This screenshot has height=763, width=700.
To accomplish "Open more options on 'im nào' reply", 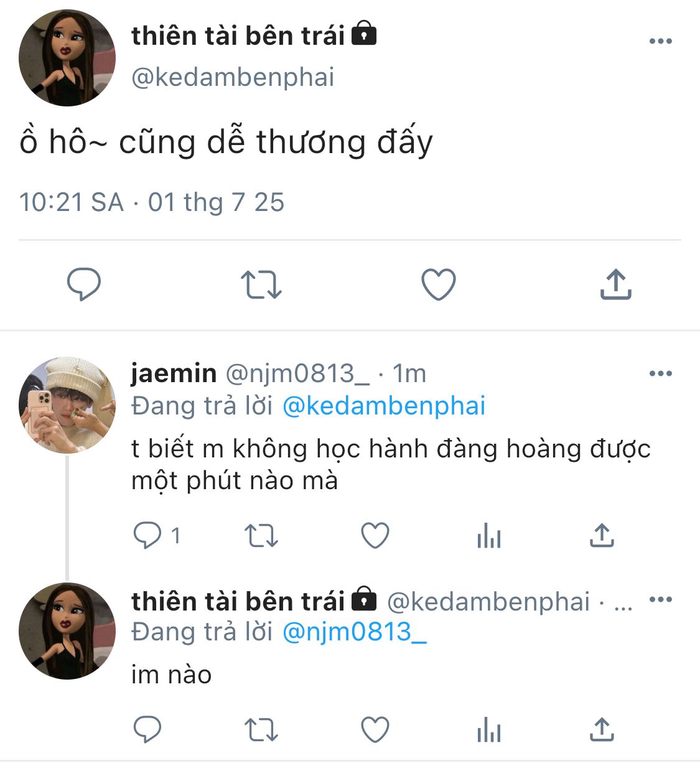I will click(x=660, y=600).
